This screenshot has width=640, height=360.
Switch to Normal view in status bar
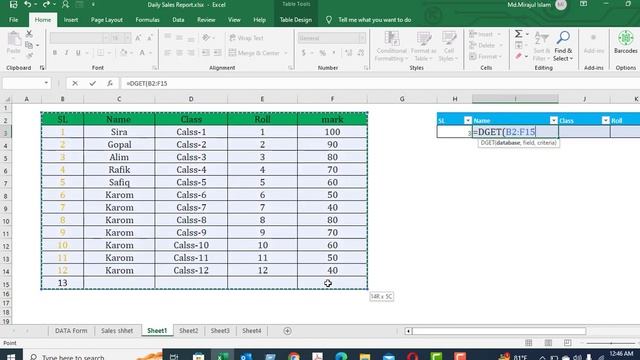[x=529, y=343]
